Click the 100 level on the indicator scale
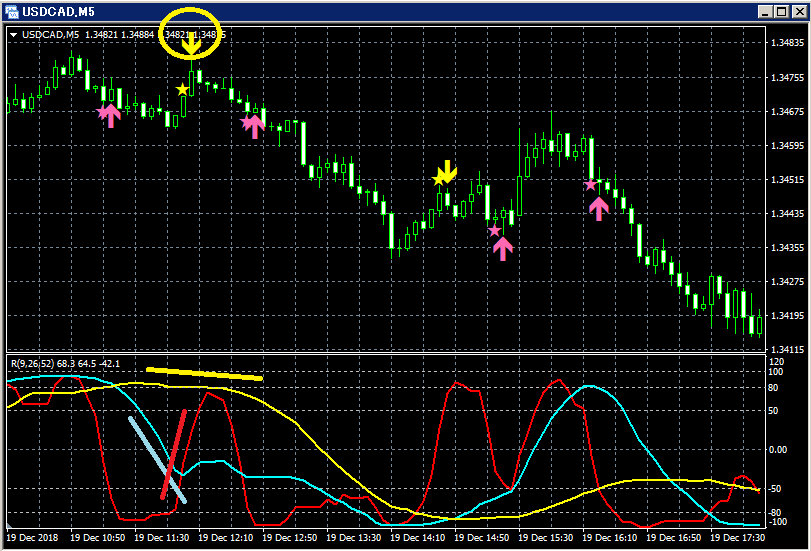The width and height of the screenshot is (811, 551). coord(776,372)
